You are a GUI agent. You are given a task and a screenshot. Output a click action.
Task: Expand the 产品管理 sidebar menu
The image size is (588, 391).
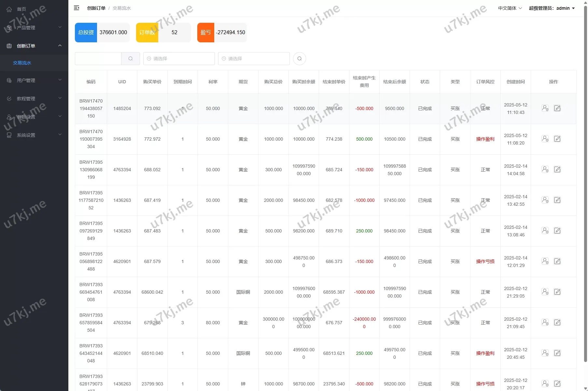34,28
